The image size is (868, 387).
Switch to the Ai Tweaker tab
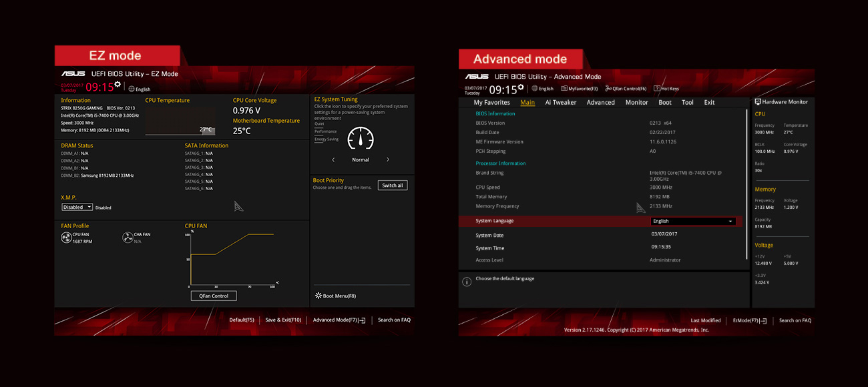[x=560, y=103]
